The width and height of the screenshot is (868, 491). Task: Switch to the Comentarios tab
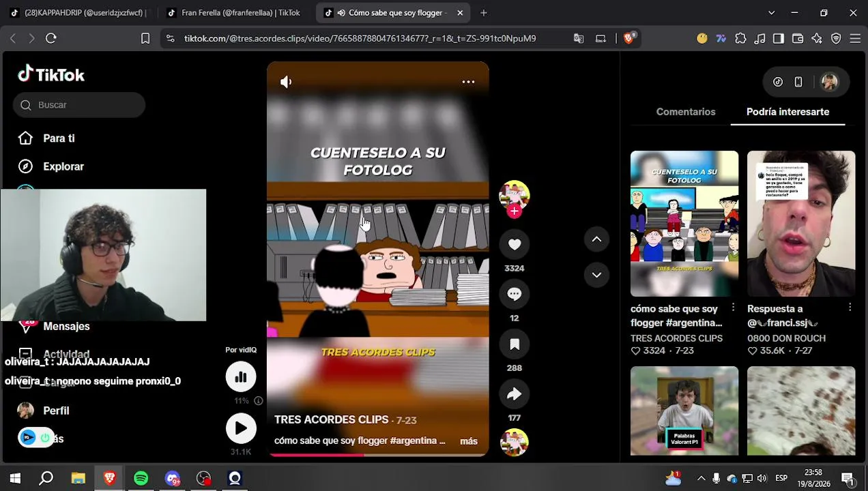click(x=686, y=112)
